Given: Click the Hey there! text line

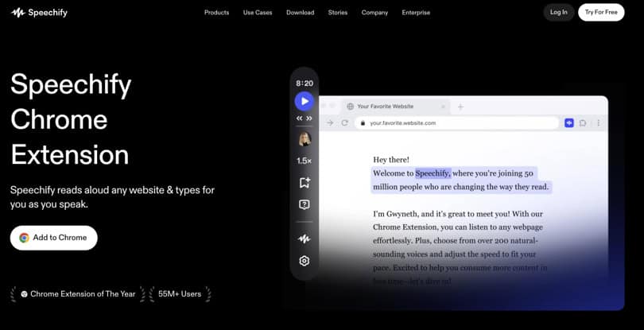Looking at the screenshot, I should point(391,160).
